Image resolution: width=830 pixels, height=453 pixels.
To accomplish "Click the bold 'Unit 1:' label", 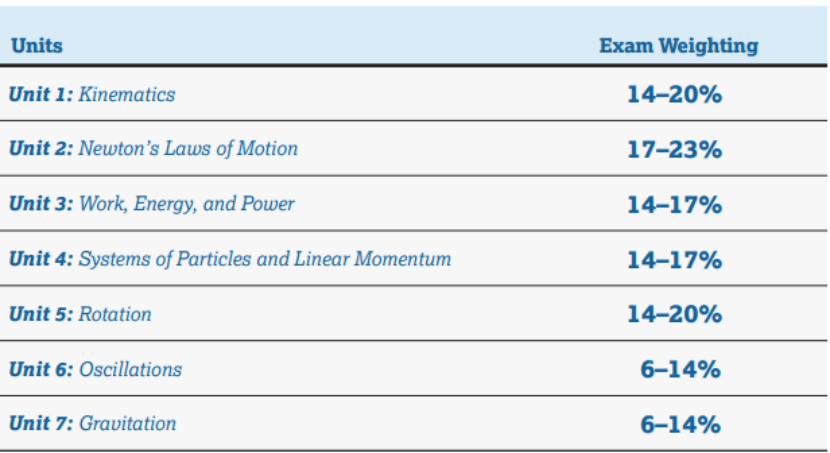I will tap(41, 94).
